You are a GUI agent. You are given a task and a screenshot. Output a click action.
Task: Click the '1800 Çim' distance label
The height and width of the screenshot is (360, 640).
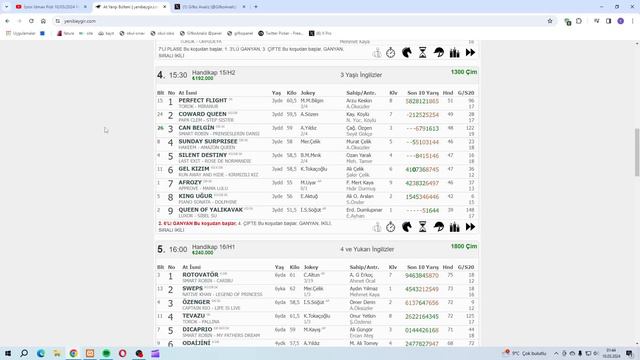[x=464, y=246]
